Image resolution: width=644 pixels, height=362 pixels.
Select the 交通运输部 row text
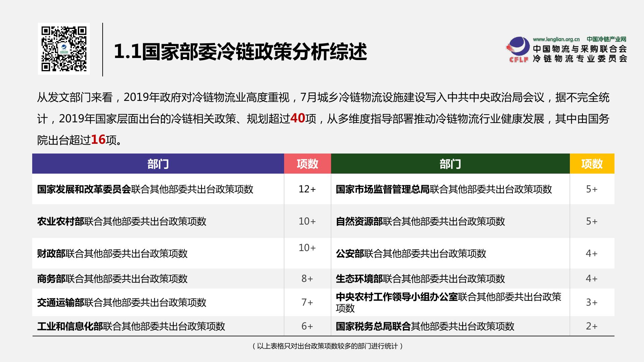pos(122,303)
